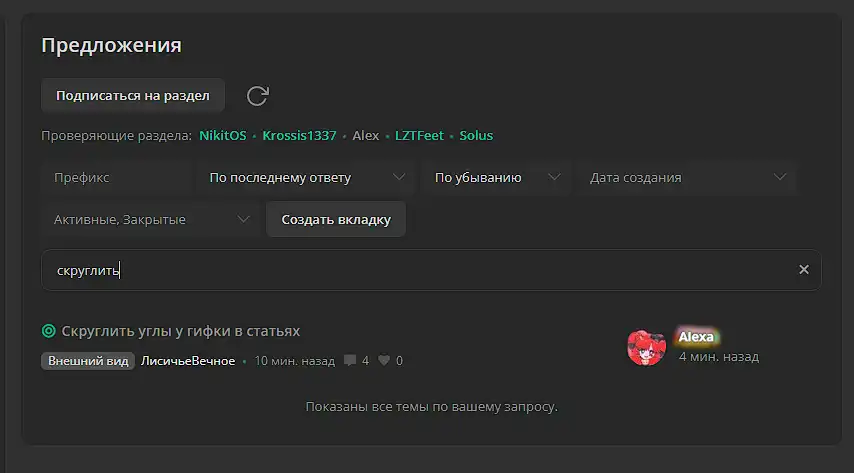Expand the По последнему ответу dropdown

tap(307, 178)
